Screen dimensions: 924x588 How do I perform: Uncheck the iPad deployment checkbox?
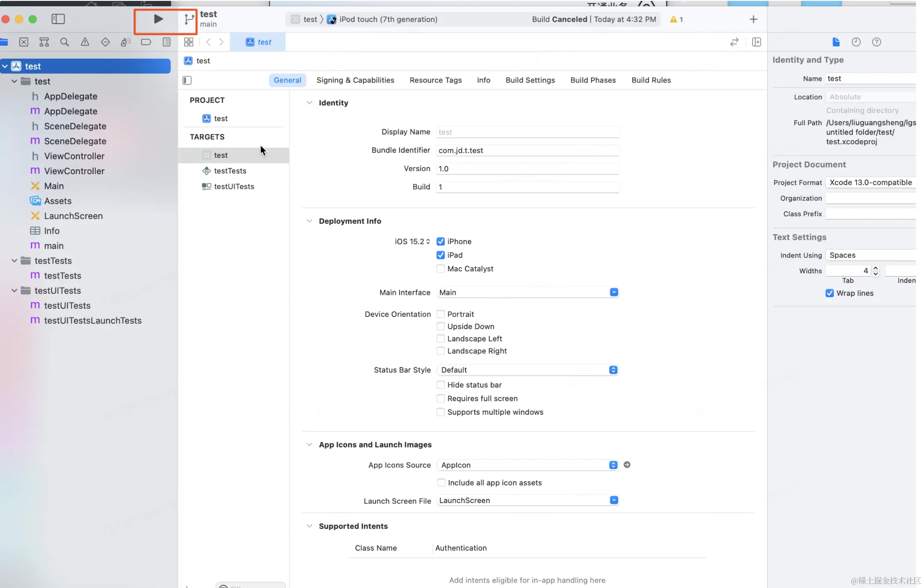440,255
